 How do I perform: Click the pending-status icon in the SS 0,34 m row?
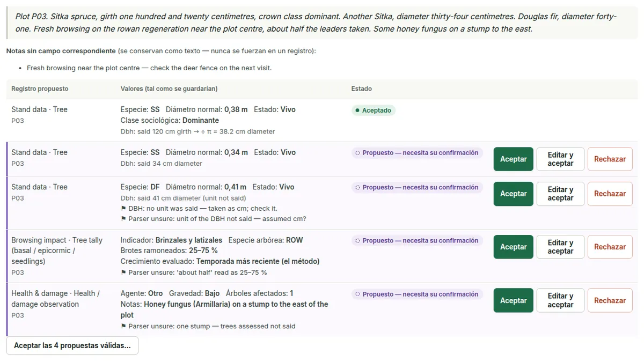357,153
